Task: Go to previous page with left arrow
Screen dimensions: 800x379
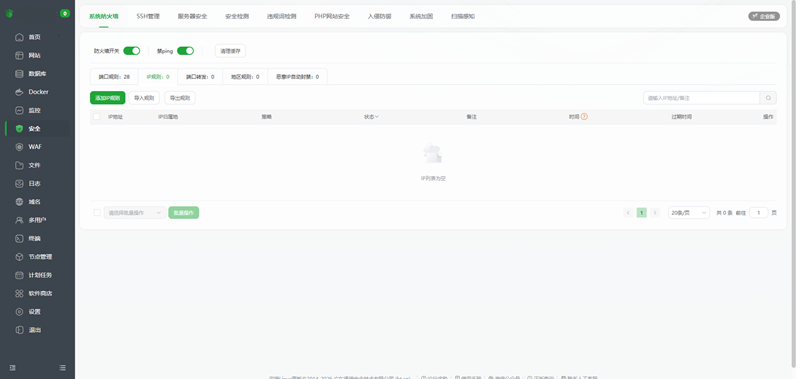Action: tap(628, 213)
